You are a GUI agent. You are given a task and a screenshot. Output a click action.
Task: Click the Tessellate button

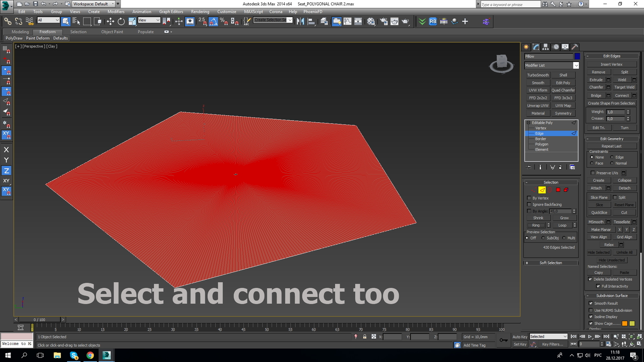click(622, 222)
